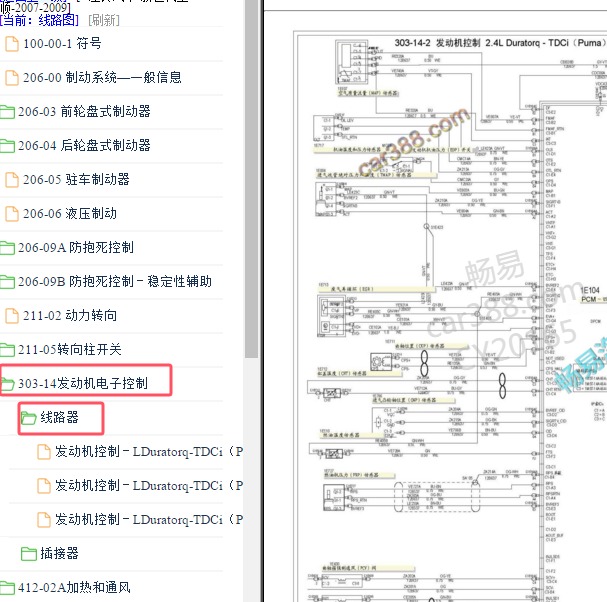Click the 刷新 refresh link
Screen dimensions: 607x602
pos(104,20)
